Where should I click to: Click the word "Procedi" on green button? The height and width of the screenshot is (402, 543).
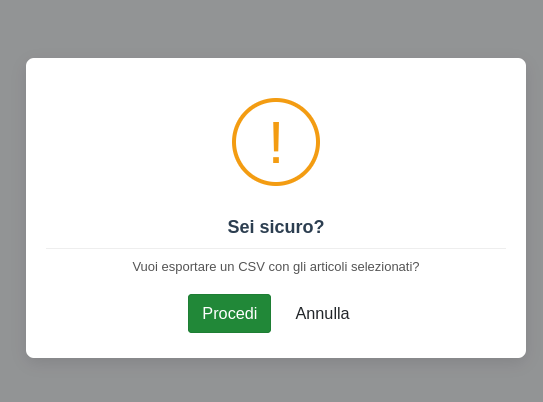pyautogui.click(x=229, y=313)
